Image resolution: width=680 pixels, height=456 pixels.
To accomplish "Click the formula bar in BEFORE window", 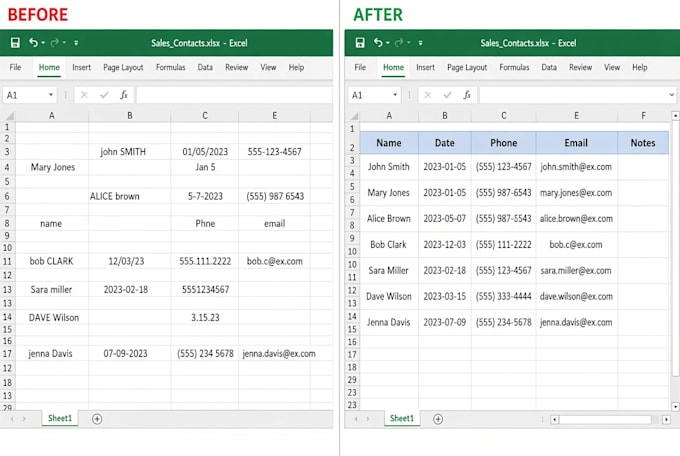I will click(x=234, y=95).
